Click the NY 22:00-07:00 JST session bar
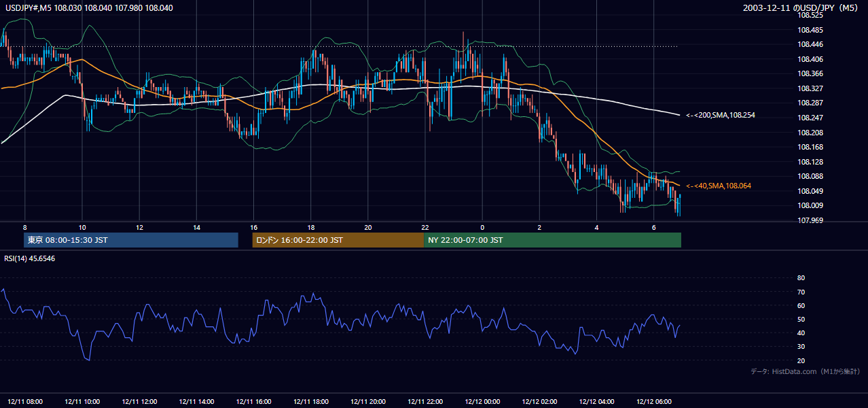This screenshot has height=408, width=868. tap(552, 240)
